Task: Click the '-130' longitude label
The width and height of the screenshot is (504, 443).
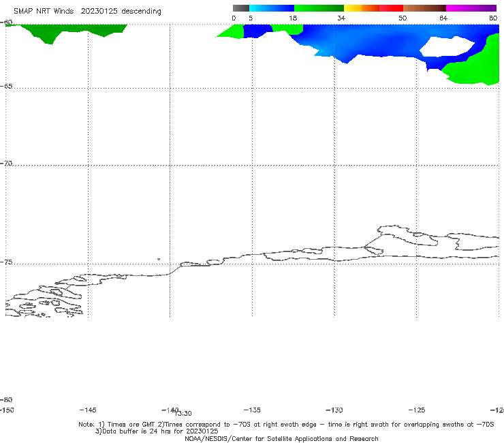Action: [334, 410]
